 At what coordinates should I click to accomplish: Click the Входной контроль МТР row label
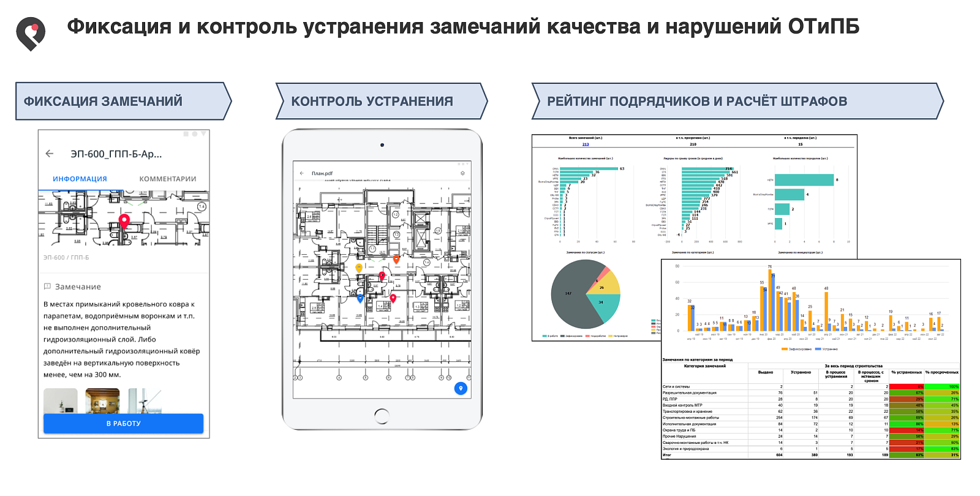coord(682,405)
